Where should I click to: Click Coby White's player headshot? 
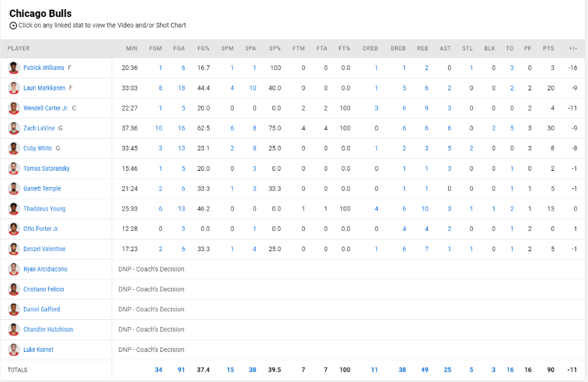tap(14, 148)
